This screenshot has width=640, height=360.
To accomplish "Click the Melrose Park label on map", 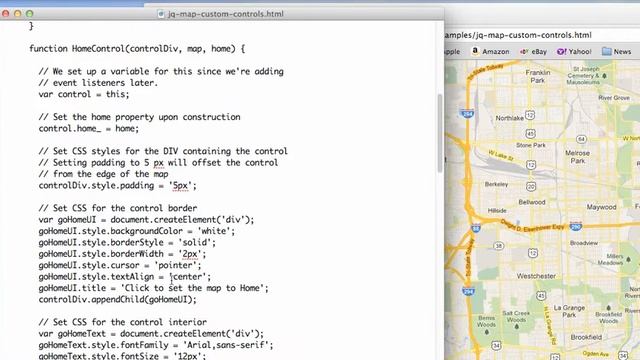I will coord(578,157).
